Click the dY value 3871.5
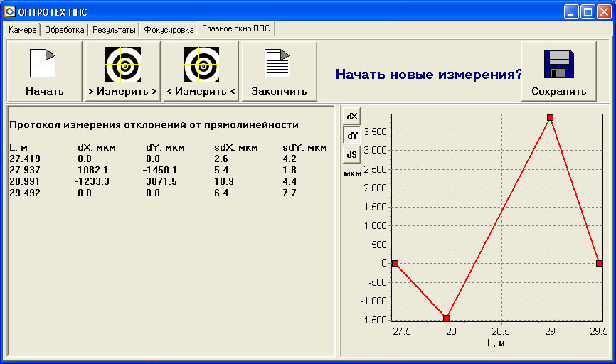Screen dimensions: 616x364 pos(161,181)
